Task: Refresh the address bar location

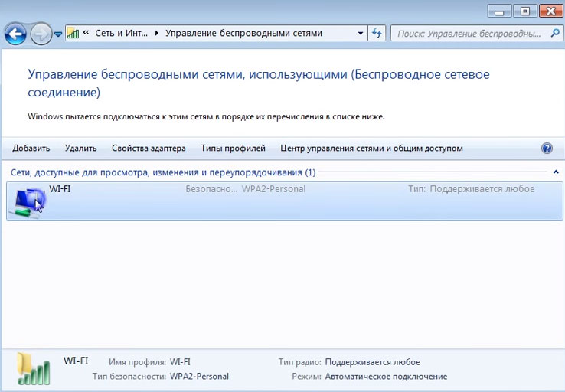Action: [x=377, y=33]
